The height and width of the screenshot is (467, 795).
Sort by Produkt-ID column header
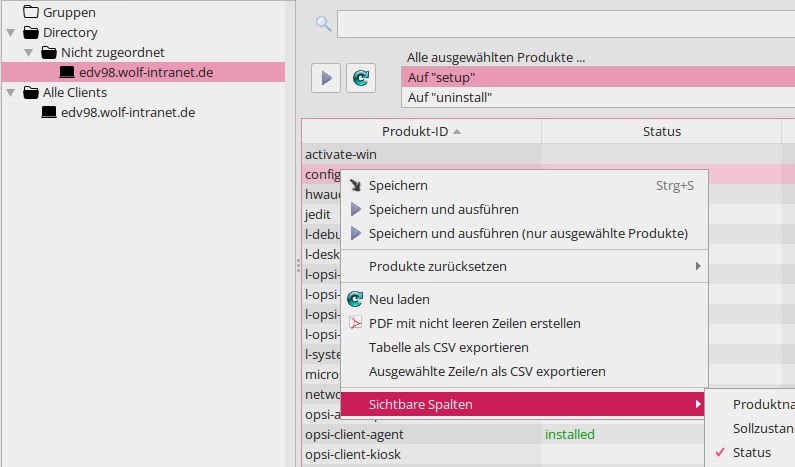tap(421, 132)
